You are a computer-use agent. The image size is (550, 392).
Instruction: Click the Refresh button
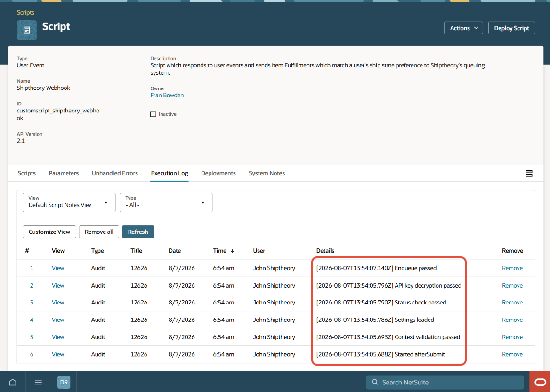[x=138, y=232]
